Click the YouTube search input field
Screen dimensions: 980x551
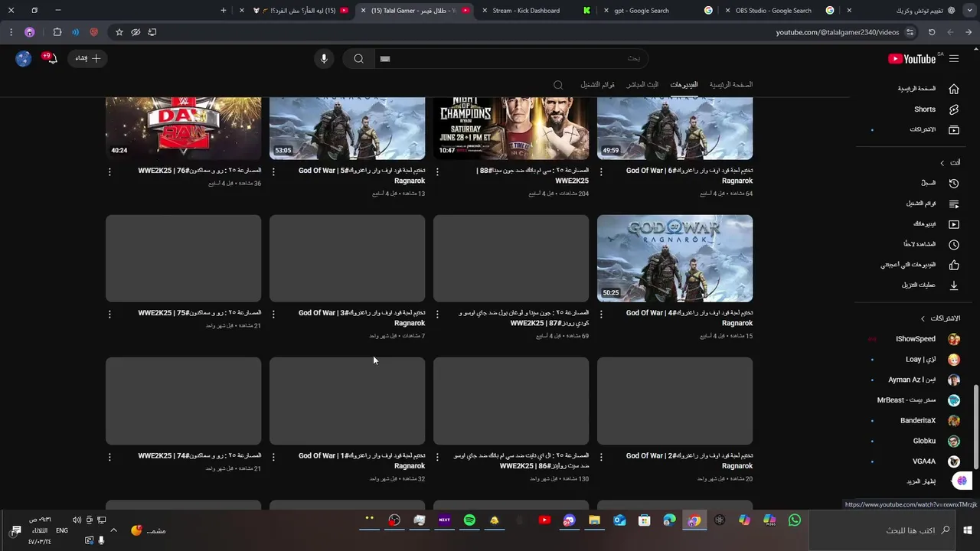pyautogui.click(x=511, y=59)
